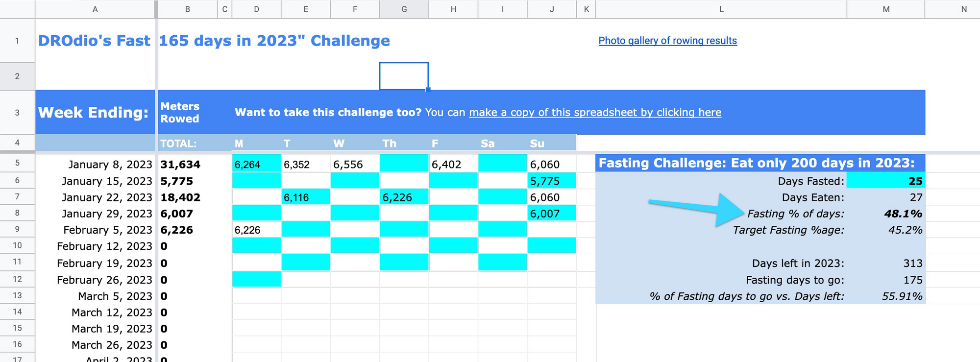Click the Thursday cell showing 6,226
This screenshot has width=980, height=362.
[x=404, y=197]
